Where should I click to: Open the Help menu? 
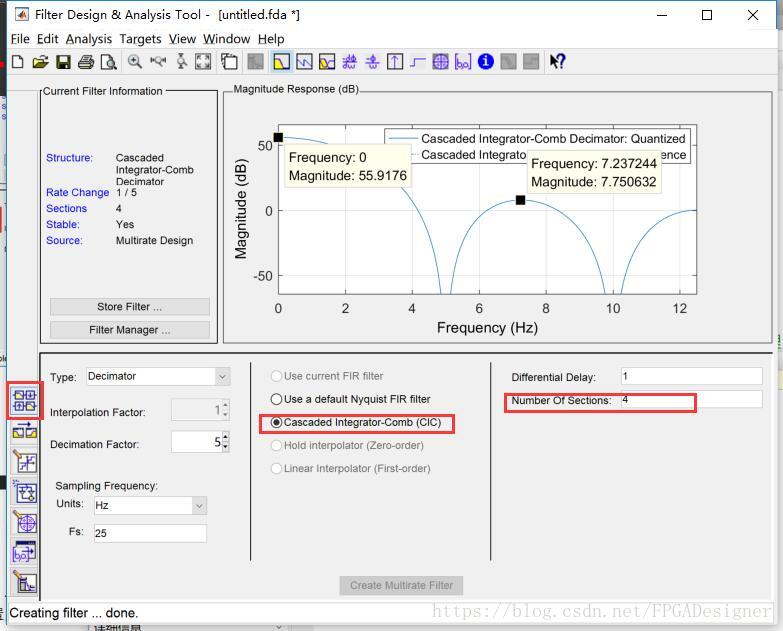[271, 39]
